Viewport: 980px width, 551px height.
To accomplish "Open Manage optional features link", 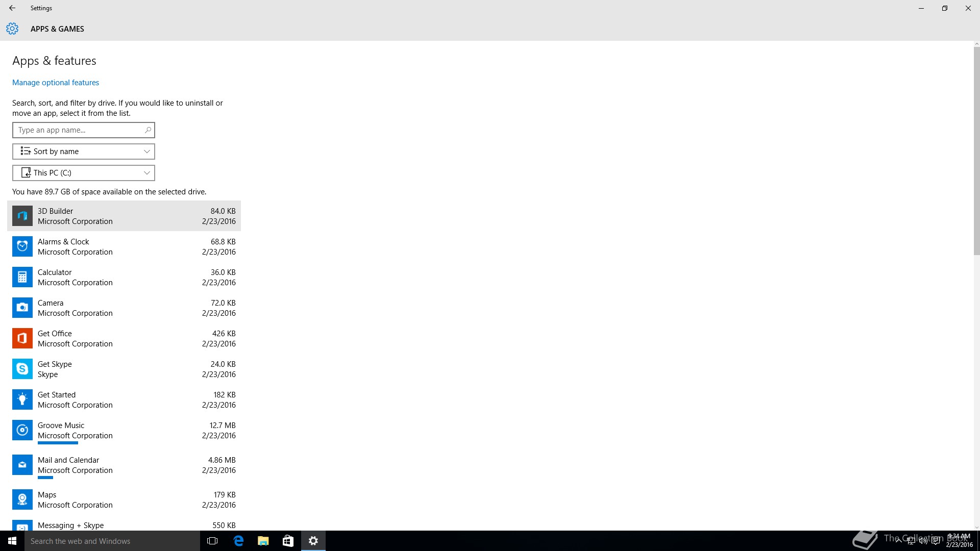I will 56,83.
